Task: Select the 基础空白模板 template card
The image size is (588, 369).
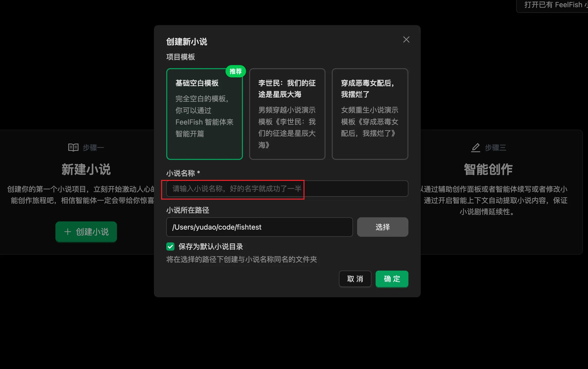Action: [x=204, y=114]
